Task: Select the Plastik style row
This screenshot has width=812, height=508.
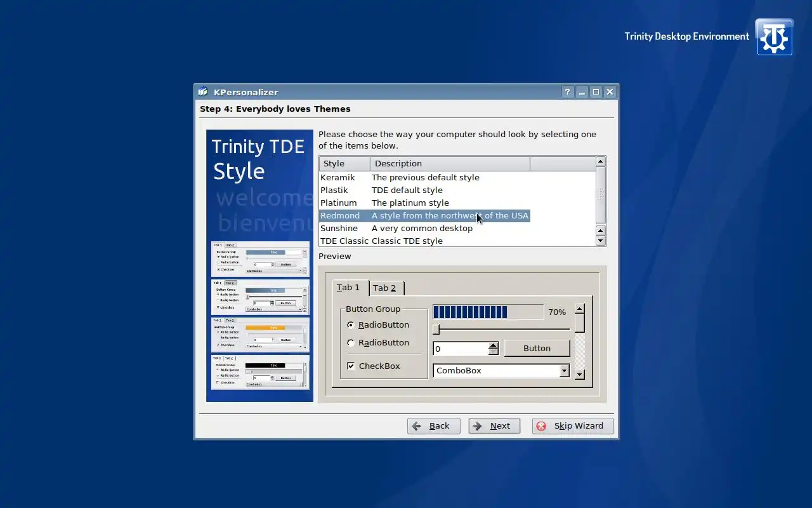Action: point(424,190)
